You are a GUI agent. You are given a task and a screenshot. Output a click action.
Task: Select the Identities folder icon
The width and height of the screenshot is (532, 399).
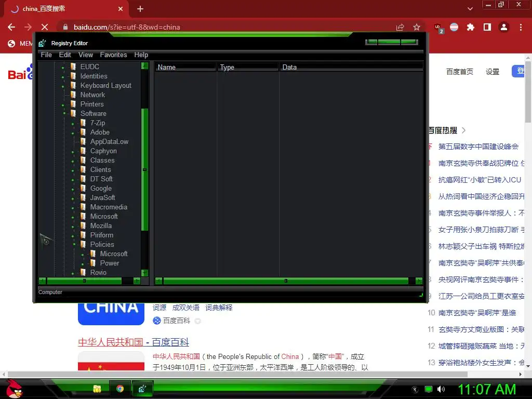click(73, 76)
